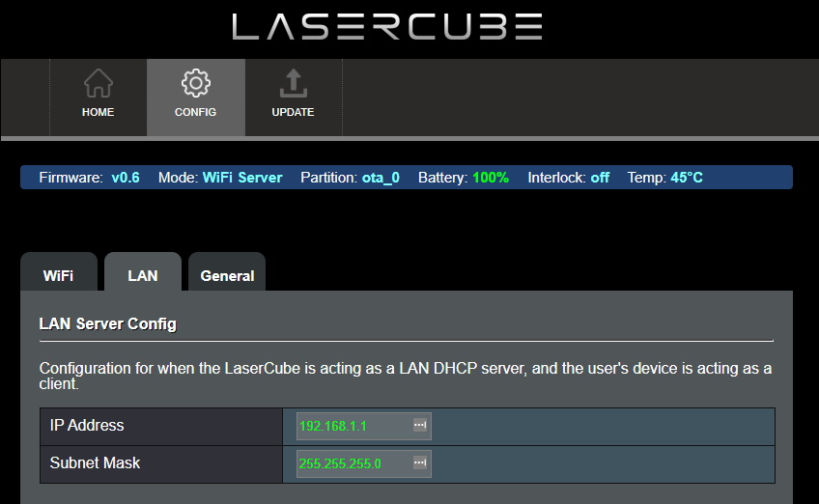819x504 pixels.
Task: Click the Battery 100% indicator
Action: pyautogui.click(x=491, y=178)
